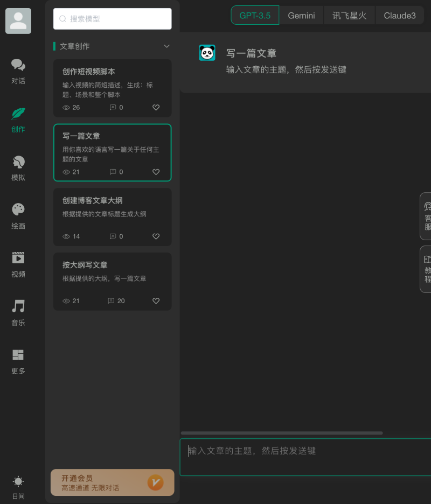Switch to the GPT-3.5 model tab

coord(255,15)
